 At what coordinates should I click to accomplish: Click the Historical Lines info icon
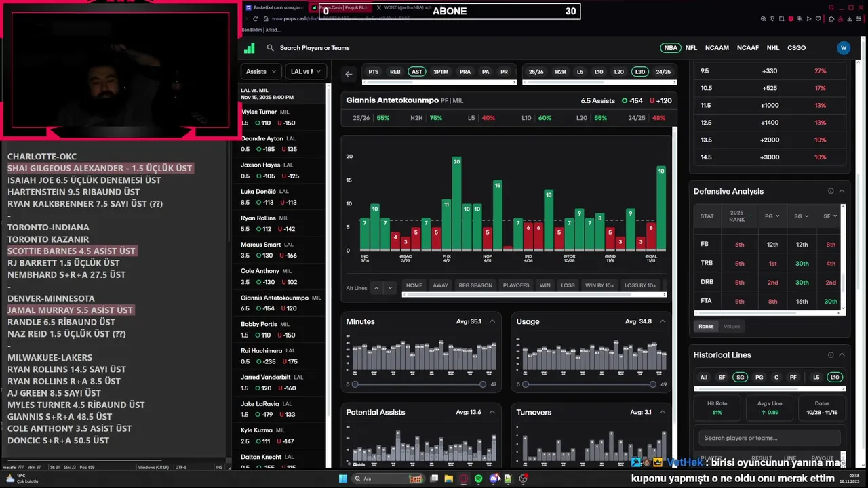(831, 354)
